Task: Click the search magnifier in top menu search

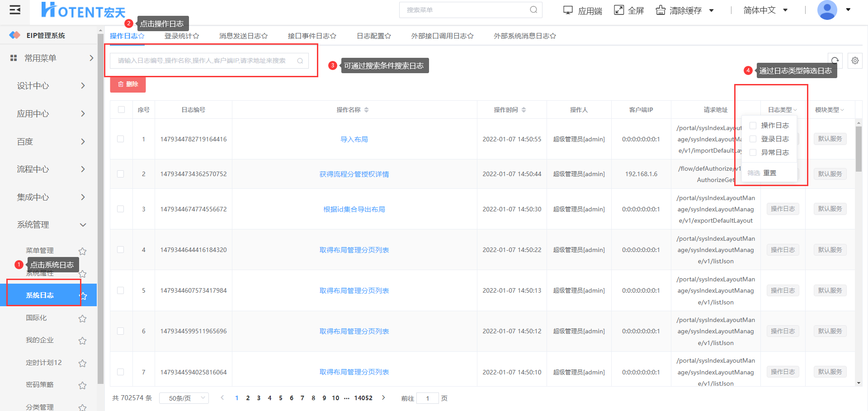Action: pyautogui.click(x=533, y=10)
